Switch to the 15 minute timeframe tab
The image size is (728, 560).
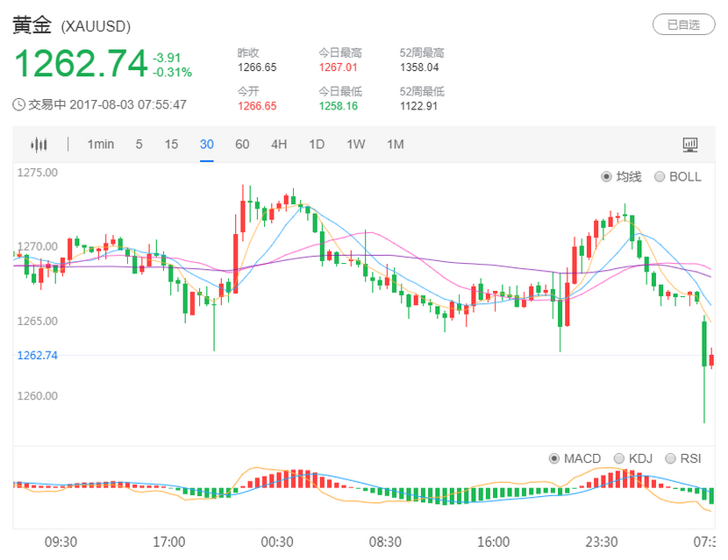(171, 145)
